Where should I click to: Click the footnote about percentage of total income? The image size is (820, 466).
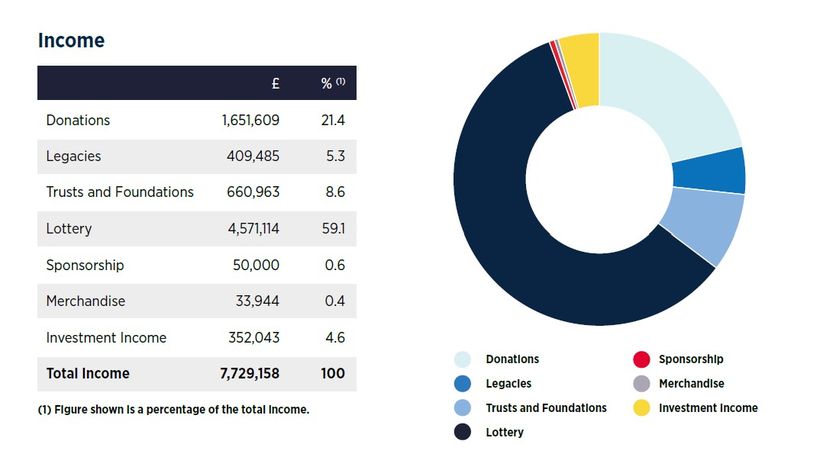coord(173,409)
